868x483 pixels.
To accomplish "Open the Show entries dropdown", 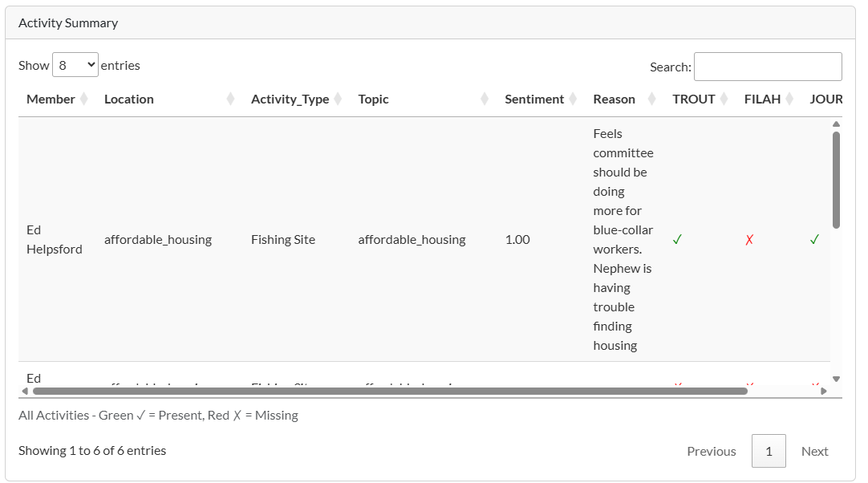I will click(75, 66).
